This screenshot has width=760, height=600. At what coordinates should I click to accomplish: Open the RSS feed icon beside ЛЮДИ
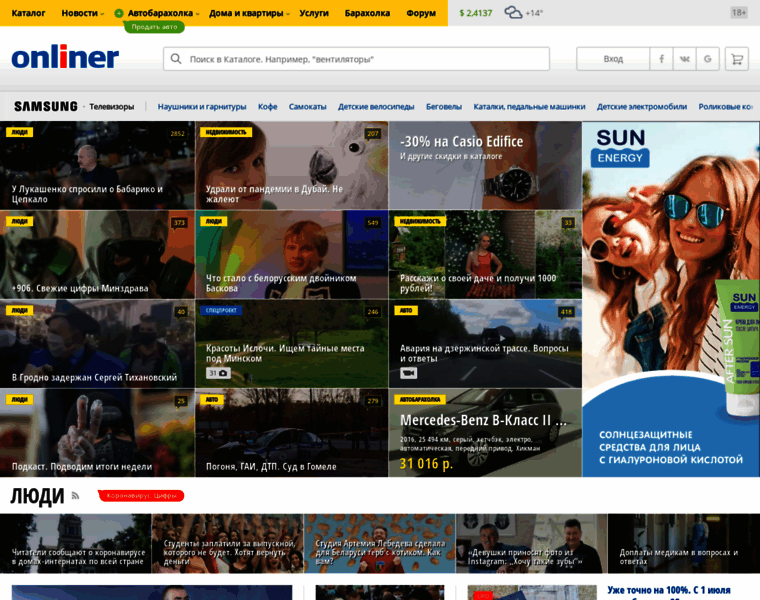point(75,495)
